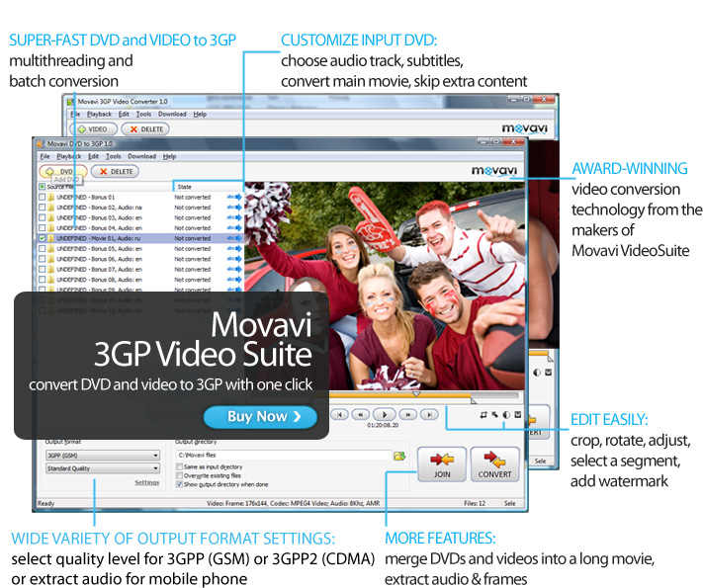703x588 pixels.
Task: Disable Show output directory when done
Action: 180,484
